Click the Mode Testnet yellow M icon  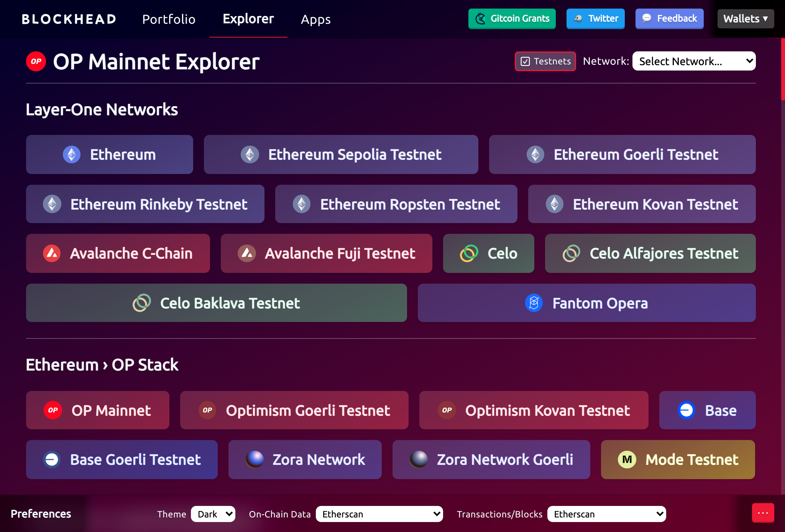click(x=627, y=459)
